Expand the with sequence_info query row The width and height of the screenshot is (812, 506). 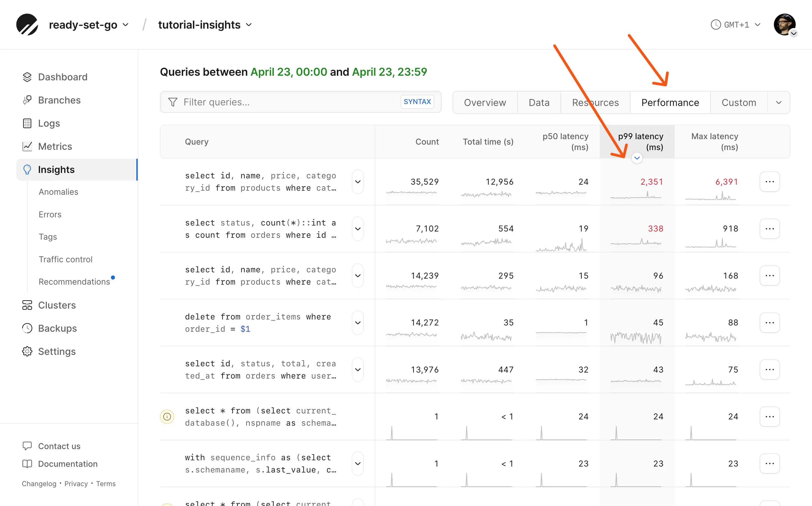tap(358, 464)
